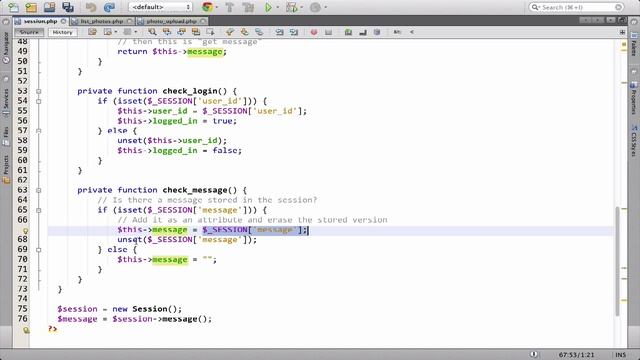Open the Profile project dropdown arrow
The height and width of the screenshot is (360, 640).
[x=325, y=7]
